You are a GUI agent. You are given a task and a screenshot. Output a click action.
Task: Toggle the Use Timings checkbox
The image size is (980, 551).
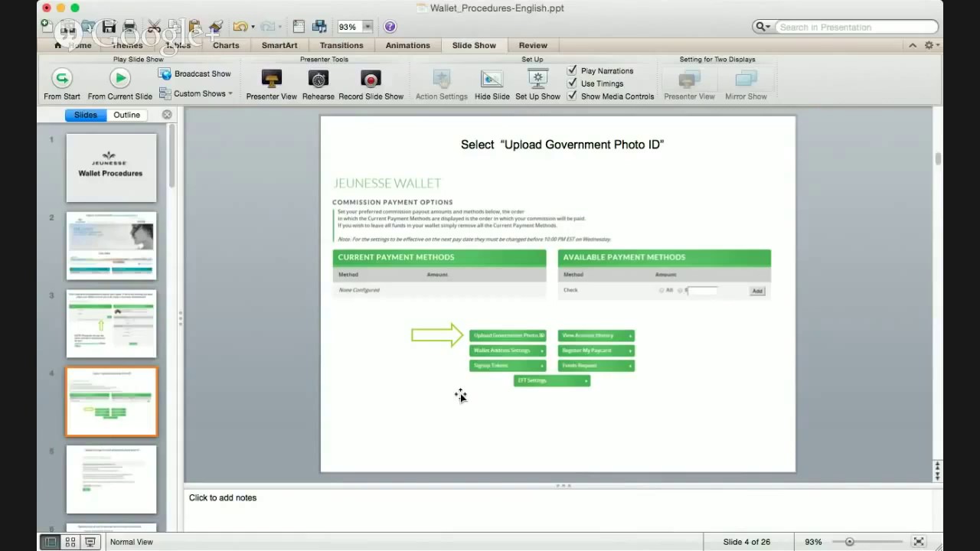[x=572, y=83]
